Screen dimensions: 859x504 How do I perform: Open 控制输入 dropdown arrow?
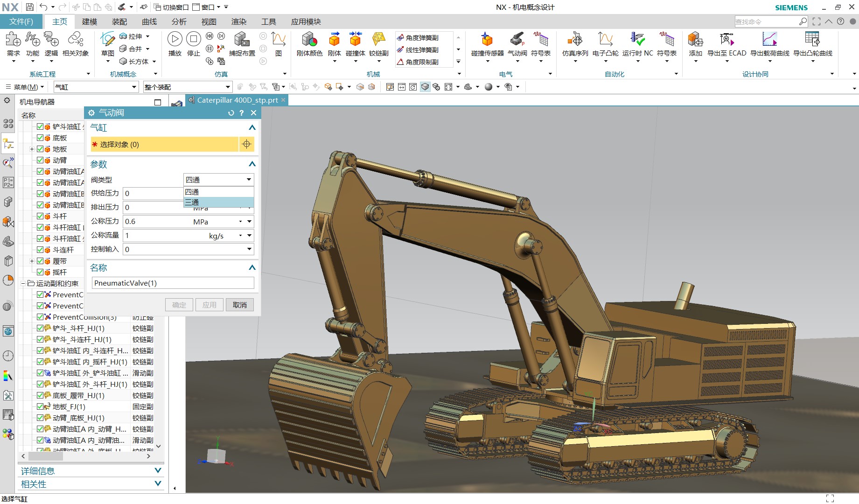click(x=250, y=249)
